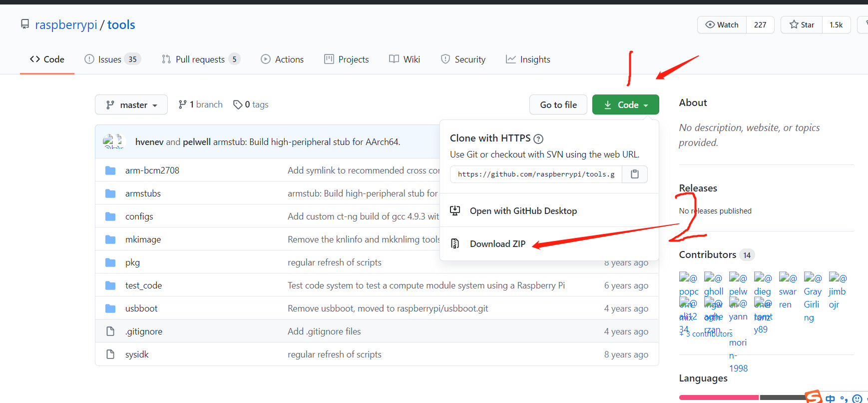Copy the clone URL with clipboard icon
This screenshot has width=868, height=403.
click(635, 174)
